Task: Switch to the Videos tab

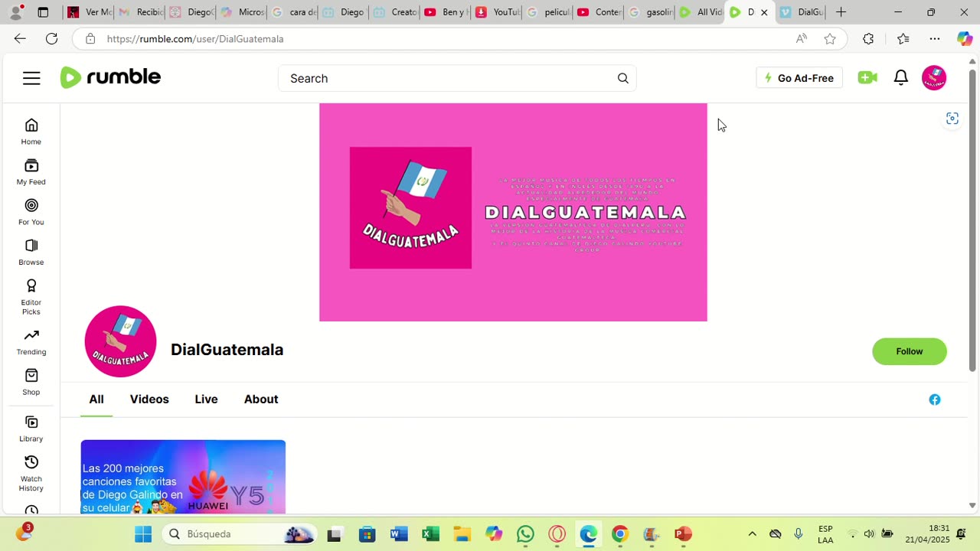Action: tap(149, 399)
